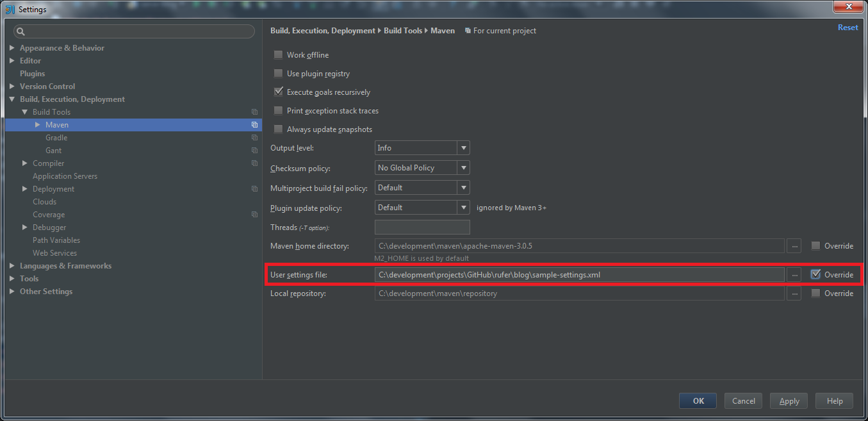
Task: Click project-level icon beside Compiler tree item
Action: [254, 163]
